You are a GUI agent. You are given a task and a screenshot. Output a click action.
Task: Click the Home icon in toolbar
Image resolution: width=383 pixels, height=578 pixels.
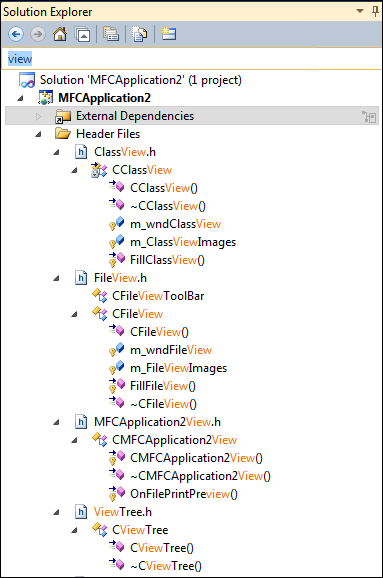pos(60,34)
